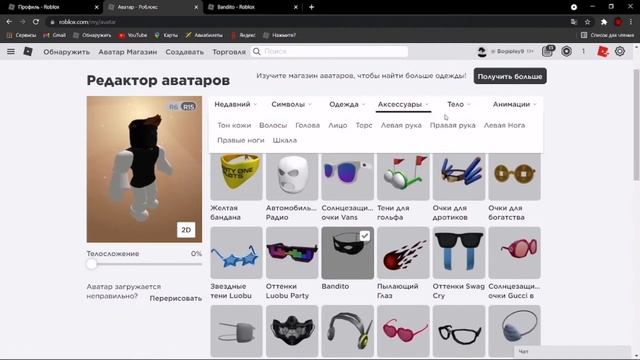This screenshot has width=640, height=360.
Task: Choose Левая рука from body submenu
Action: [x=401, y=125]
